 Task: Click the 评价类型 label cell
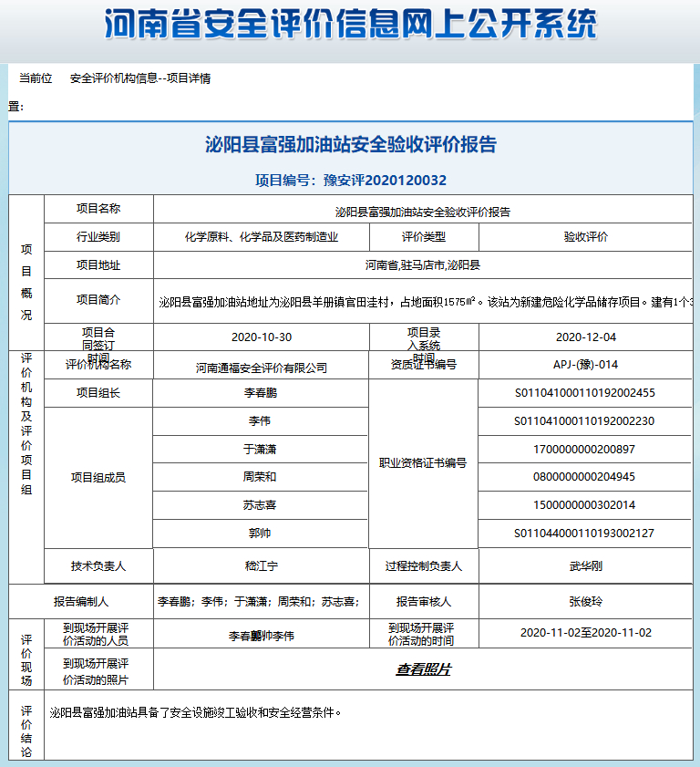[x=424, y=237]
